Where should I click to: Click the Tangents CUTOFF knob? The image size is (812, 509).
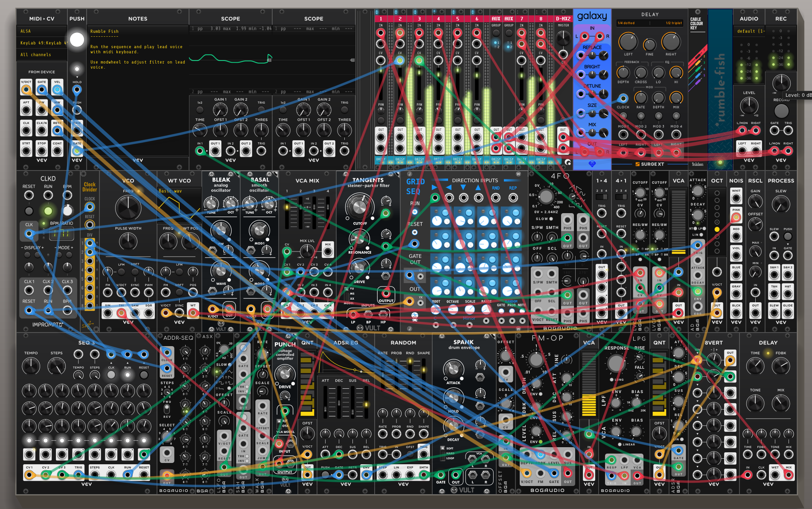pos(359,207)
